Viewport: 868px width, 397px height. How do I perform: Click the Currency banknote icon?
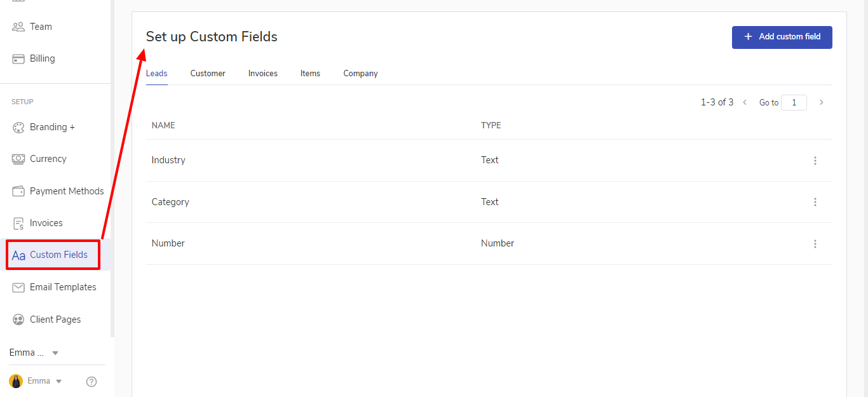[18, 159]
